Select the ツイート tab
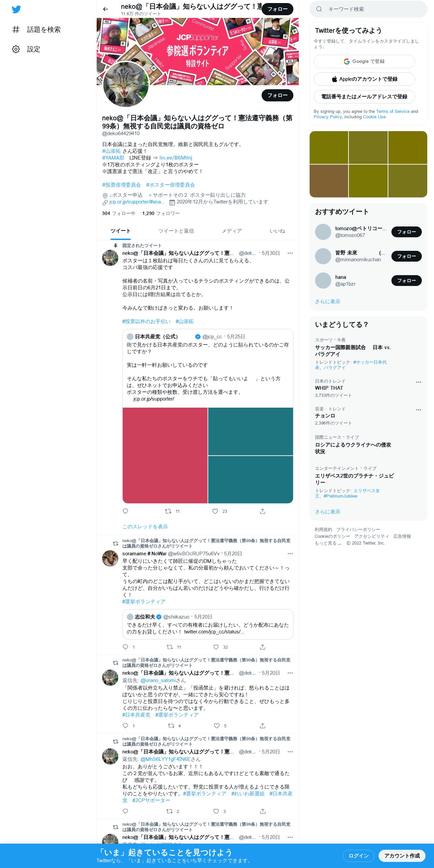Image resolution: width=434 pixels, height=868 pixels. 121,231
